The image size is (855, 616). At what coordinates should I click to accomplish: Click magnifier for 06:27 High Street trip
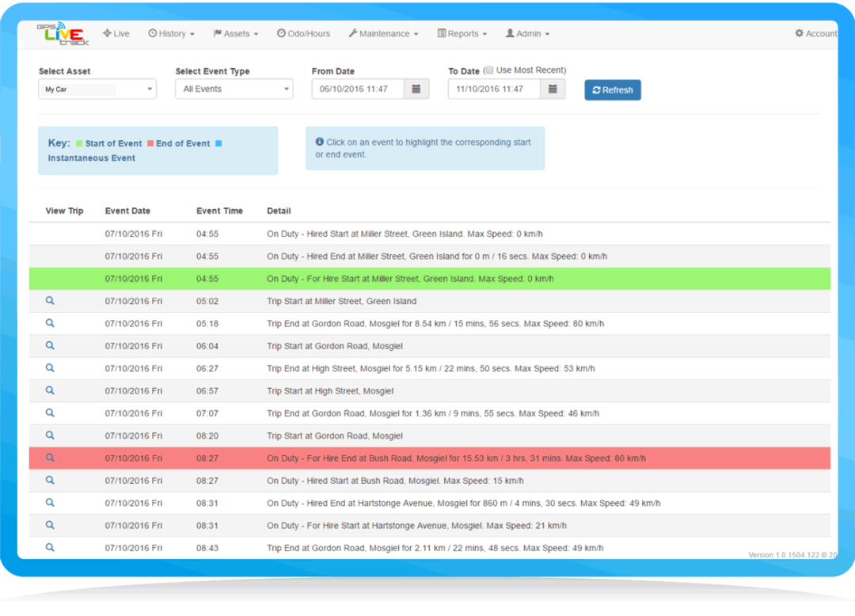50,368
